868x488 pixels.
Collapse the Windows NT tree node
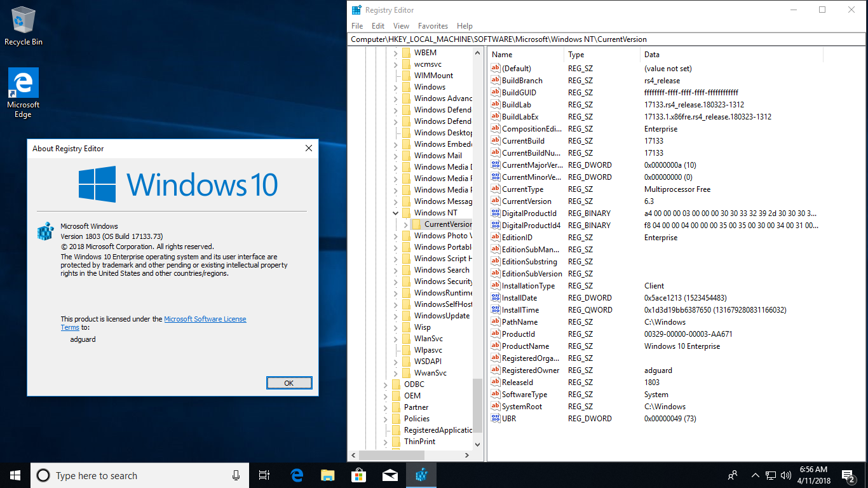pos(396,213)
